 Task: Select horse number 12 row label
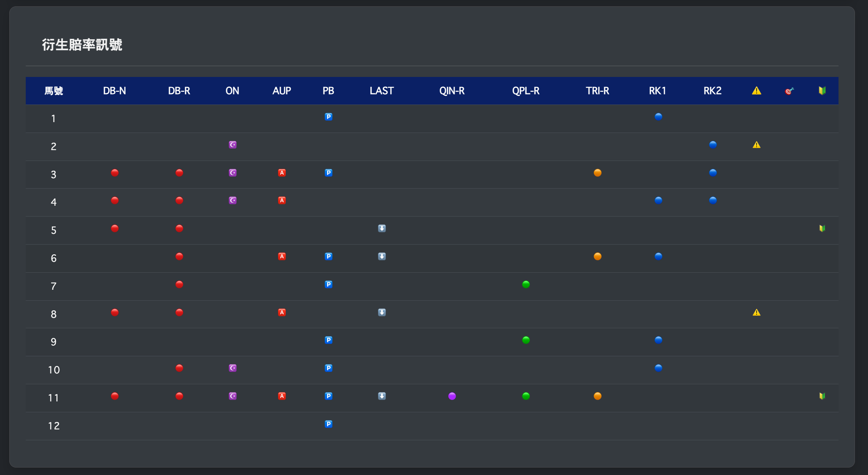click(x=54, y=426)
